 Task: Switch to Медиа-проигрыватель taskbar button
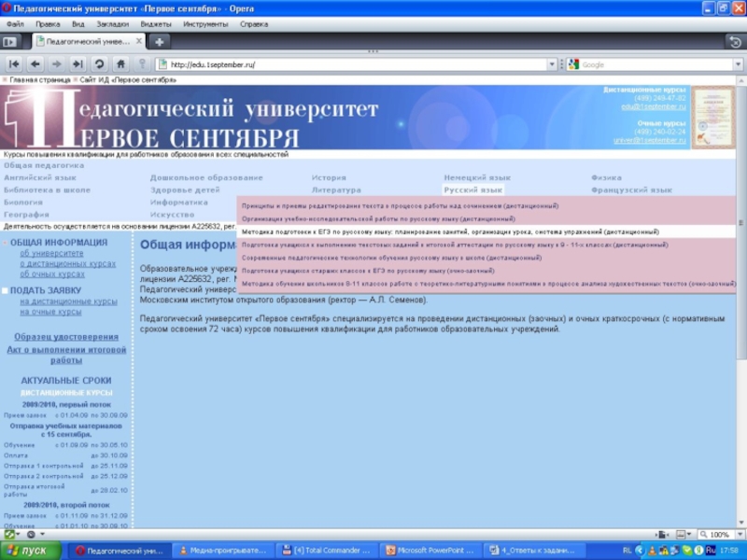pos(225,551)
